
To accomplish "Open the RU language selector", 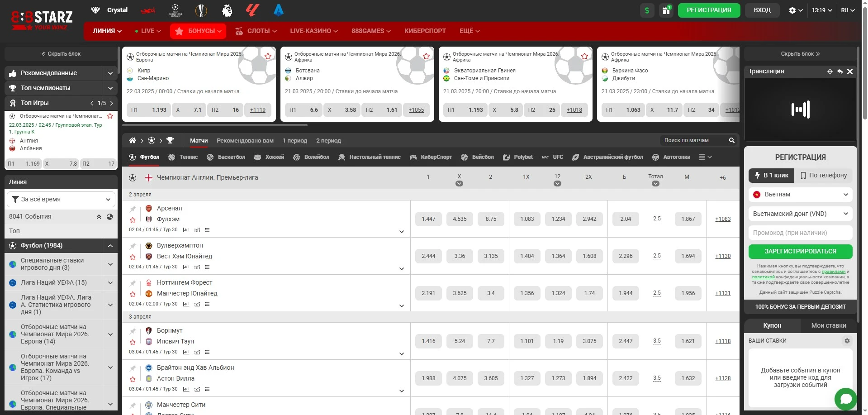I will (x=848, y=10).
